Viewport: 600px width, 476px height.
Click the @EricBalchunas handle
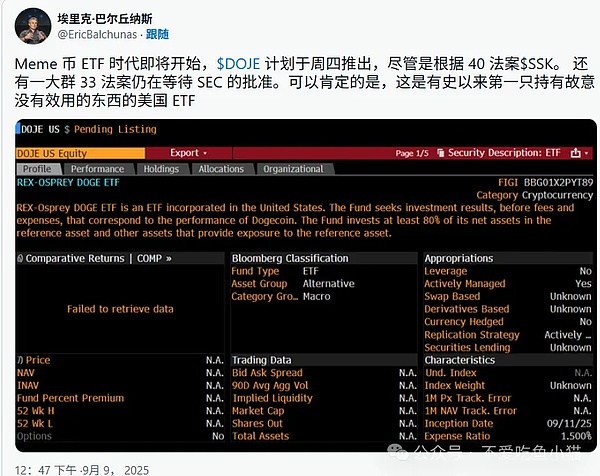click(x=97, y=34)
